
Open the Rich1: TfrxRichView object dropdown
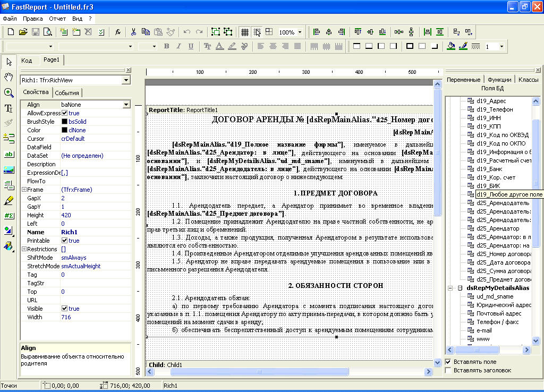(126, 80)
